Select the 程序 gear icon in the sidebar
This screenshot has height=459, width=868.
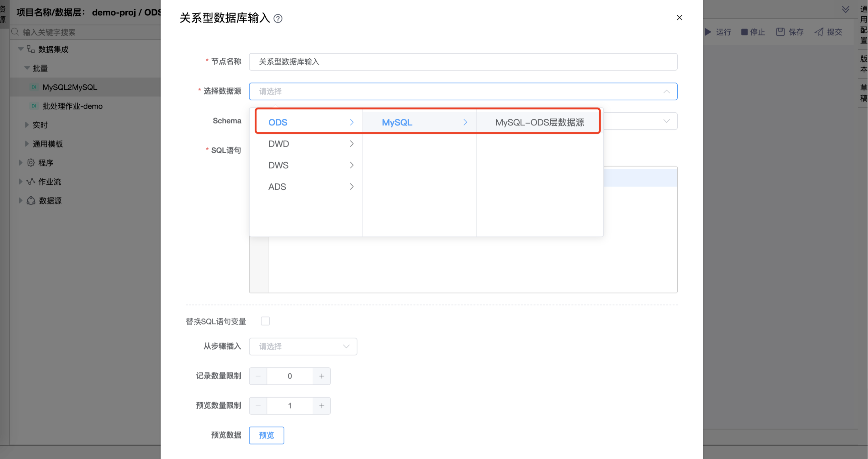pos(30,162)
